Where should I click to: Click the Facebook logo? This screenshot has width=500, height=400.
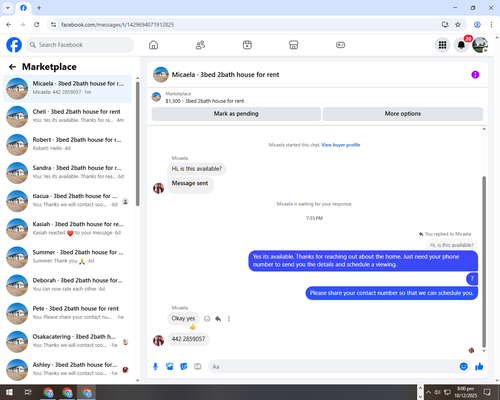point(14,45)
